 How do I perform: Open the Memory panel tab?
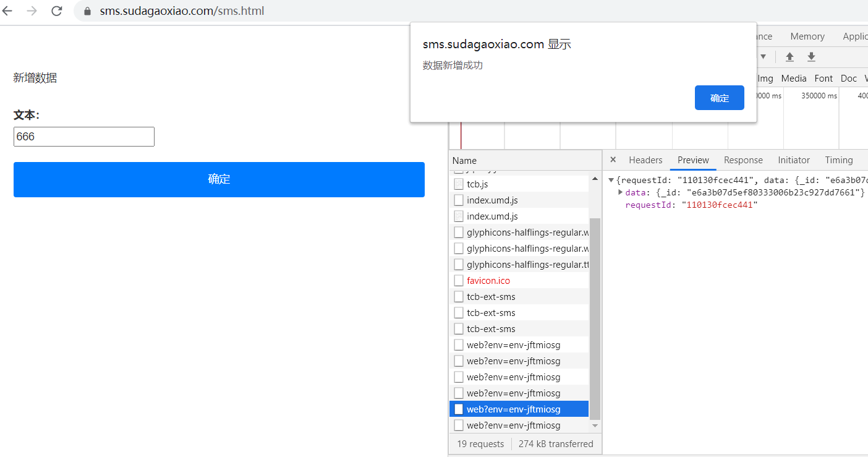pyautogui.click(x=807, y=36)
